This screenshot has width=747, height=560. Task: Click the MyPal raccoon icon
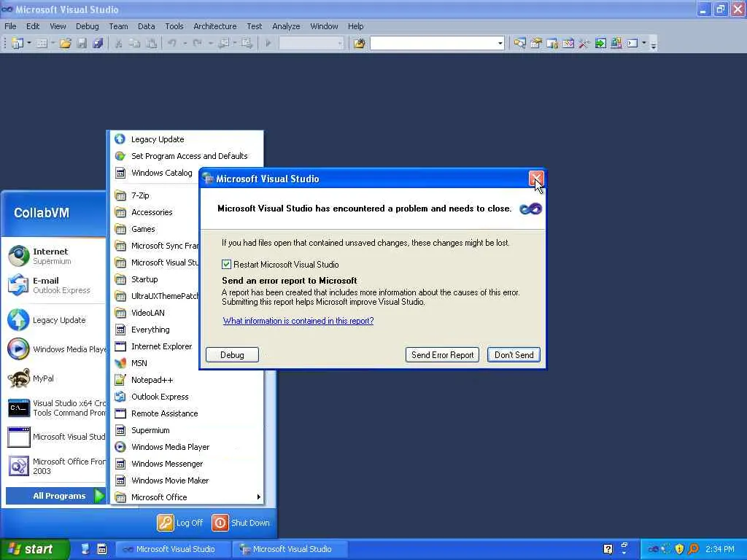18,378
